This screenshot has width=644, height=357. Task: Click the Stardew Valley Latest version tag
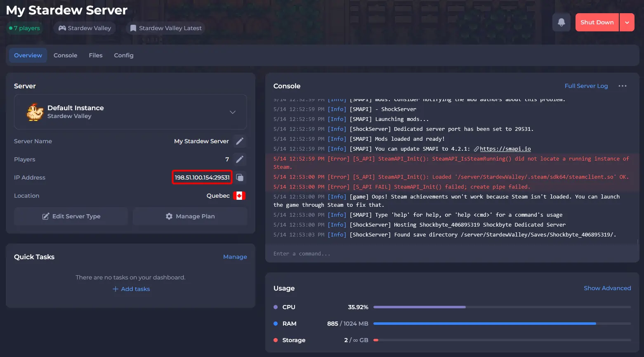[166, 28]
